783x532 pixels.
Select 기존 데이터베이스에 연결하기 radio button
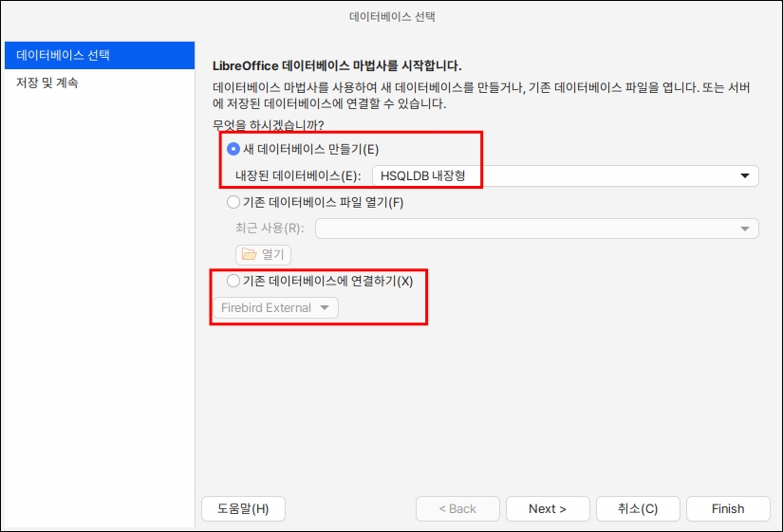[233, 281]
